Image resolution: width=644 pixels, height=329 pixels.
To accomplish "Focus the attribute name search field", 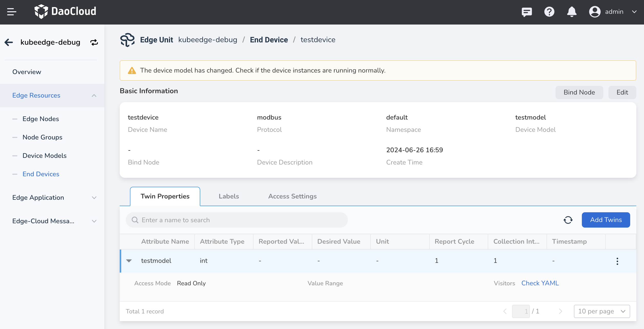I will pyautogui.click(x=237, y=220).
